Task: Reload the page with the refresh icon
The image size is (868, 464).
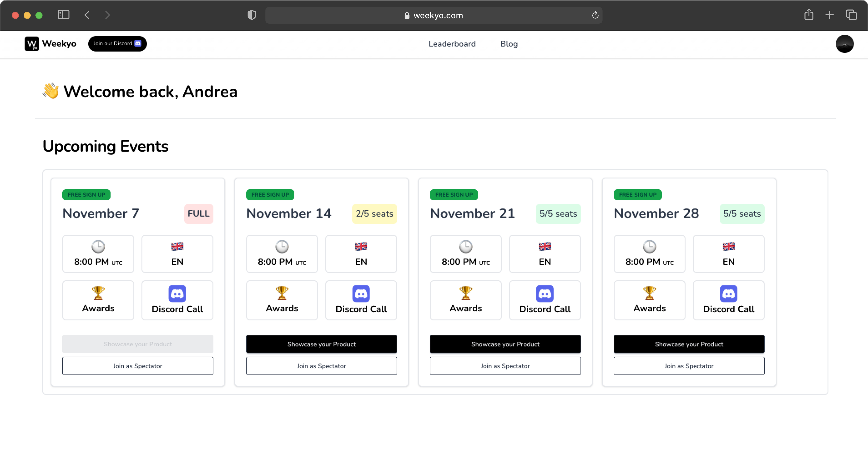Action: coord(595,15)
